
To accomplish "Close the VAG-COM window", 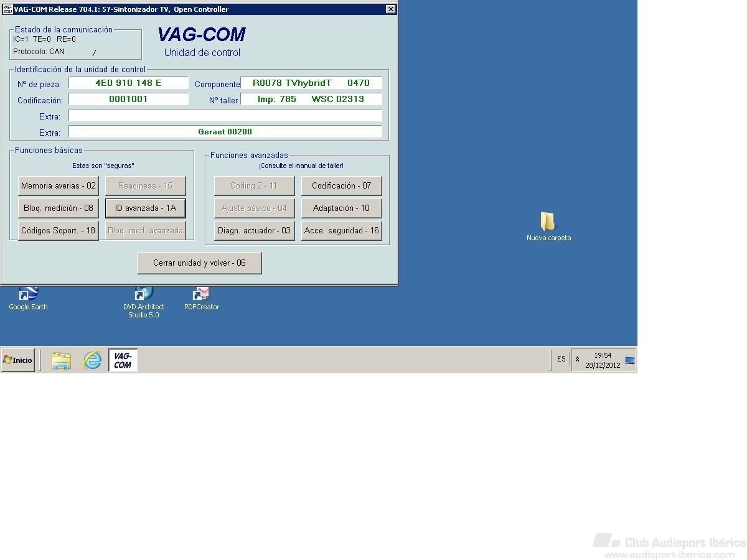I will pos(390,9).
